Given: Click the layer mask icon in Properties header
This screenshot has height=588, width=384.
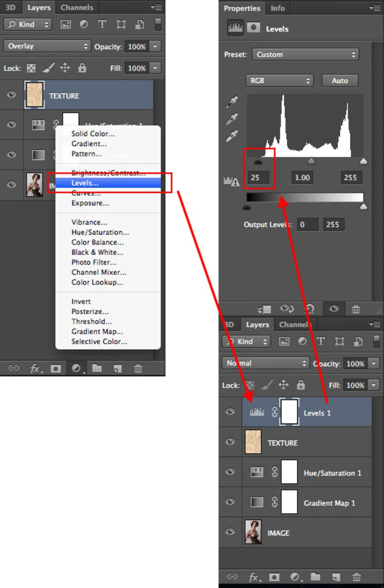Looking at the screenshot, I should [253, 28].
